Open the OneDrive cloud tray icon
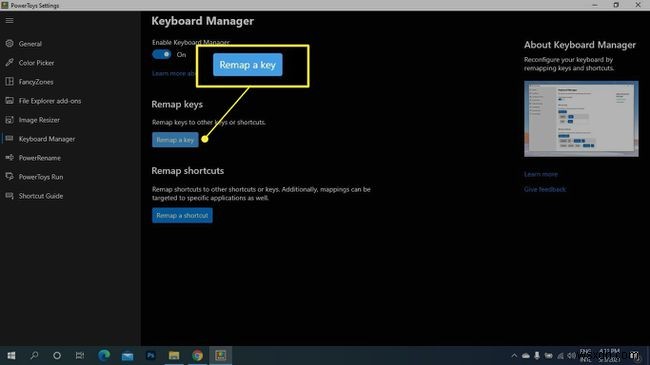 pyautogui.click(x=526, y=355)
